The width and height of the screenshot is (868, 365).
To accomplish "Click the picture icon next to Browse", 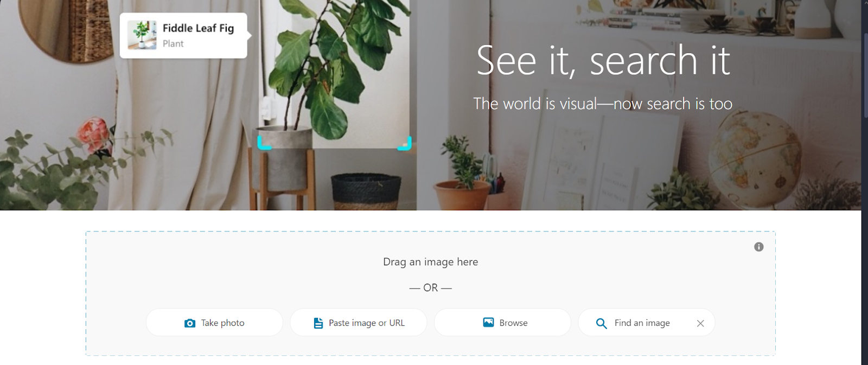I will coord(488,322).
